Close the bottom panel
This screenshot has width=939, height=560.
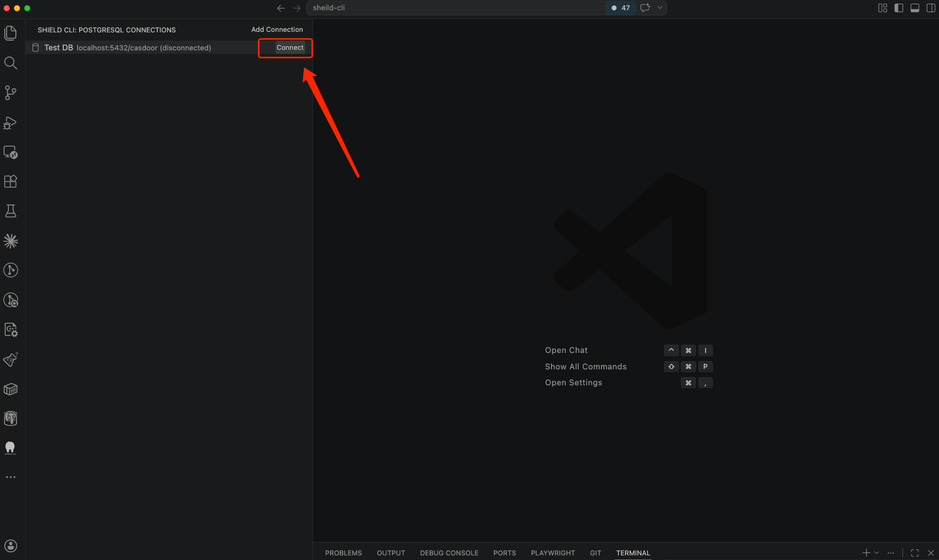coord(931,553)
